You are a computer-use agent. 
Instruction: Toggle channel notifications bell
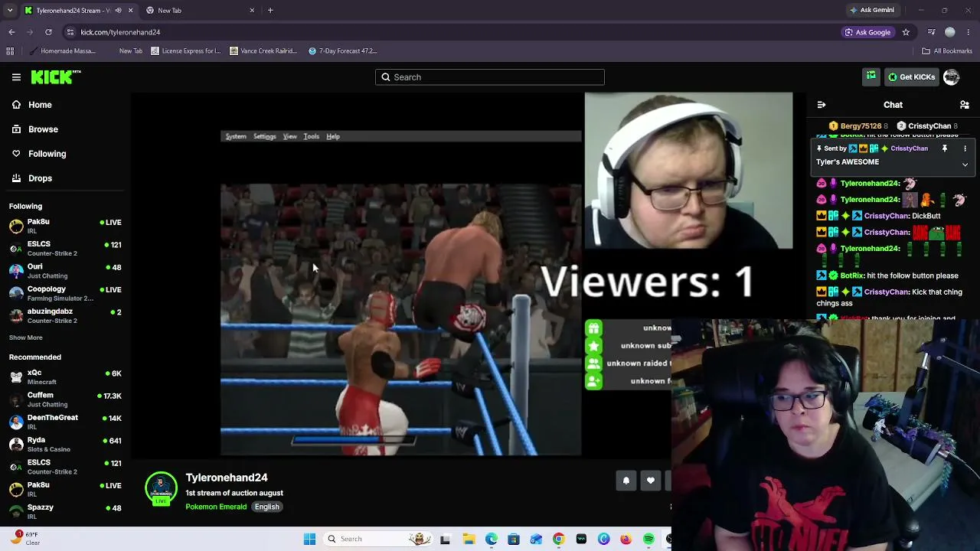(626, 481)
